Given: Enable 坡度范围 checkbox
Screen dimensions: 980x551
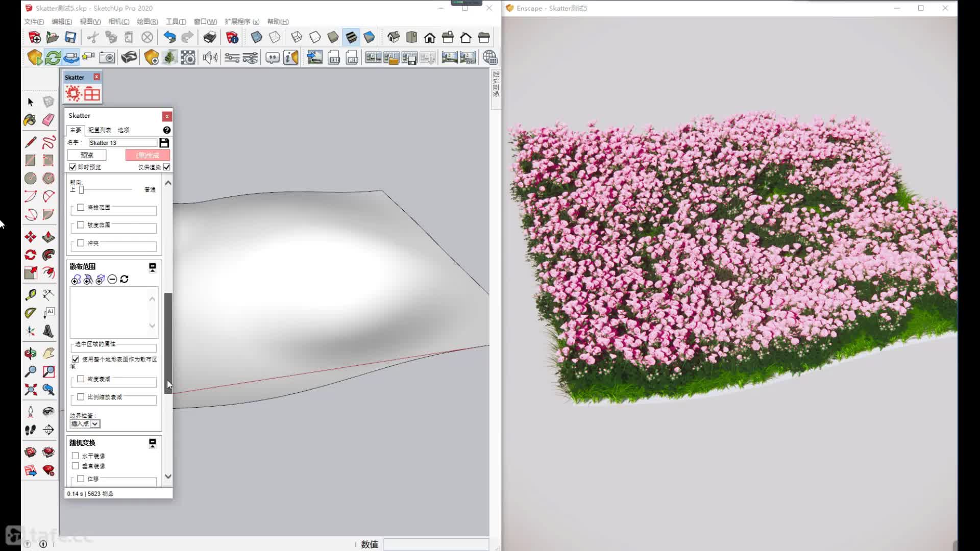Looking at the screenshot, I should (81, 225).
